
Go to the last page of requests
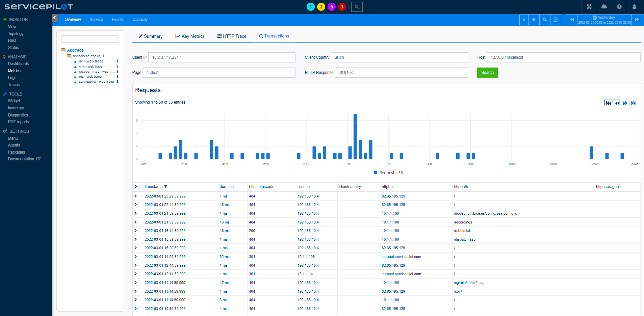(634, 103)
